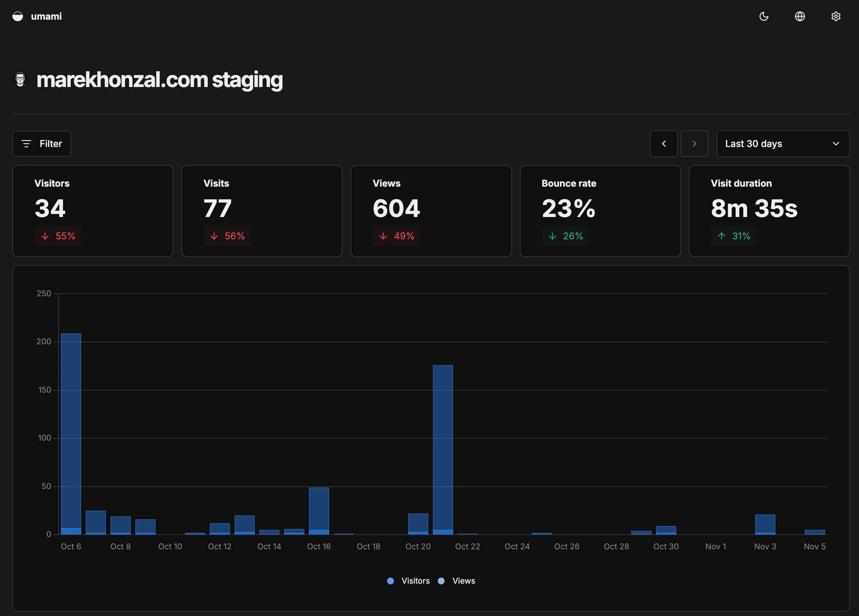Navigate to next period with right arrow

[x=695, y=143]
